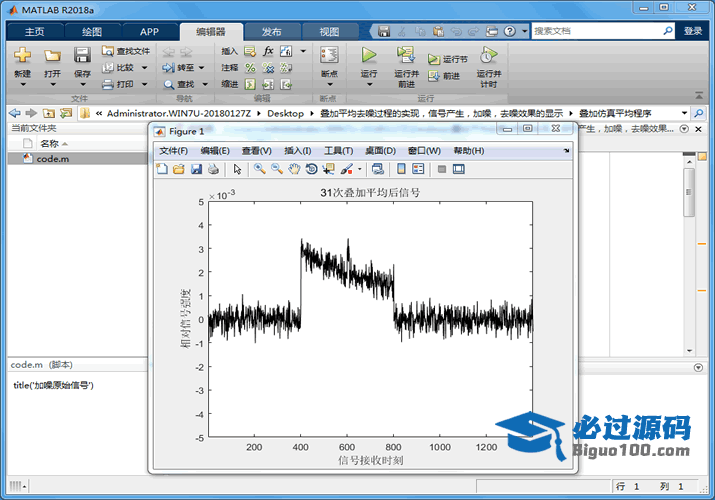The height and width of the screenshot is (500, 715).
Task: Click the 登录 (Login) button
Action: (x=693, y=31)
